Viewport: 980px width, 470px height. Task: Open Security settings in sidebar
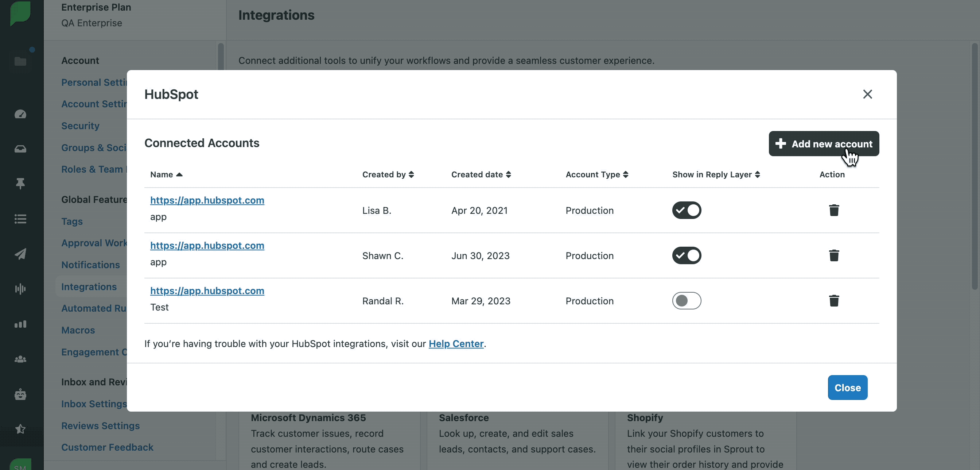80,126
